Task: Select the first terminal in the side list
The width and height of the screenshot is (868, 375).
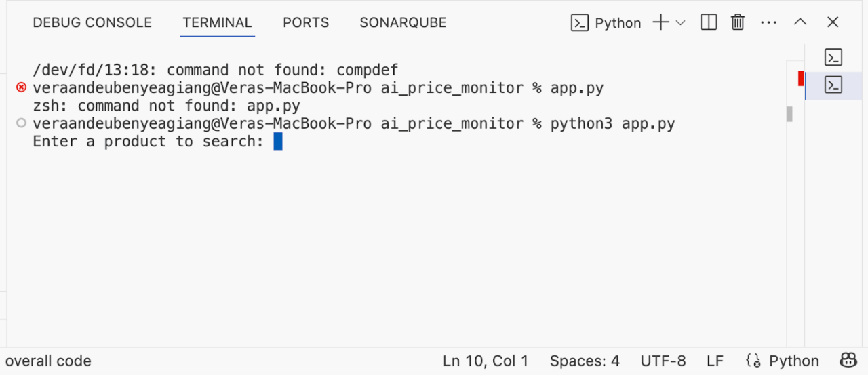Action: (833, 57)
